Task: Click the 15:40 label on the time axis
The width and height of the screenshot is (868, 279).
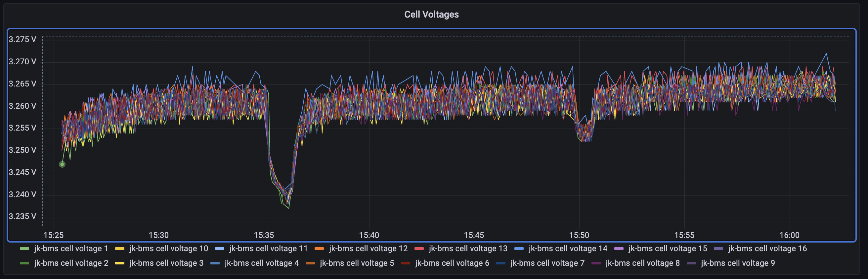Action: pos(369,235)
